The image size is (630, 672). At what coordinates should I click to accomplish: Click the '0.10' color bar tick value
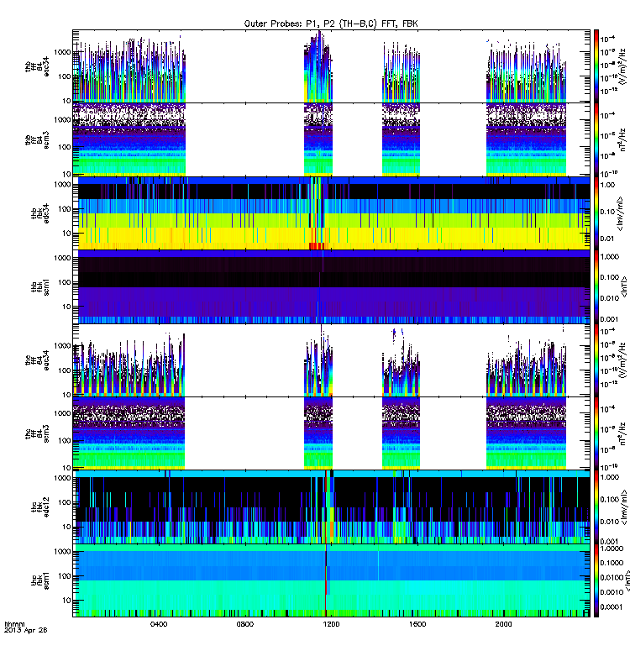click(x=607, y=212)
